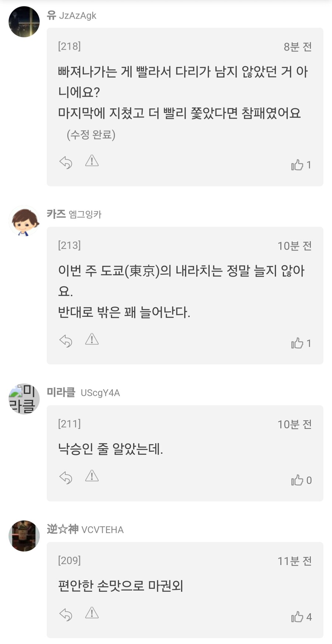Reply to comment number 213

[66, 341]
